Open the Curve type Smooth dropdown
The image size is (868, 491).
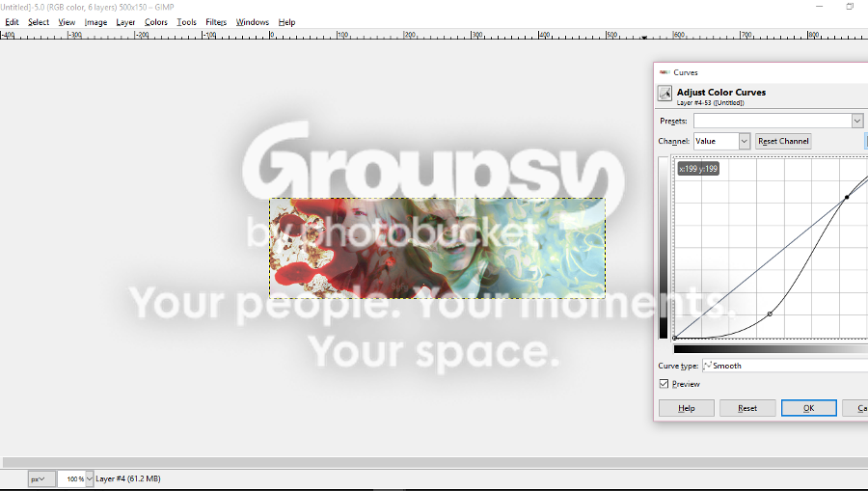click(x=785, y=366)
